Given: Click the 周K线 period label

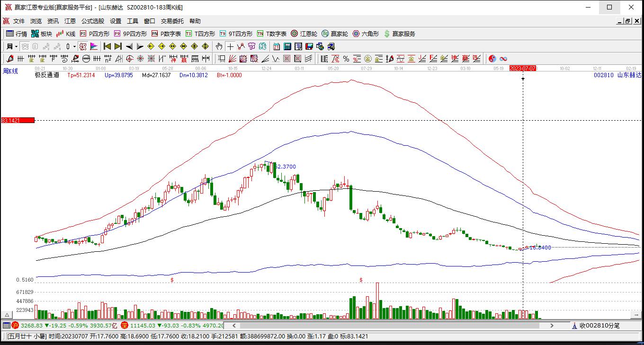Looking at the screenshot, I should click(10, 71).
